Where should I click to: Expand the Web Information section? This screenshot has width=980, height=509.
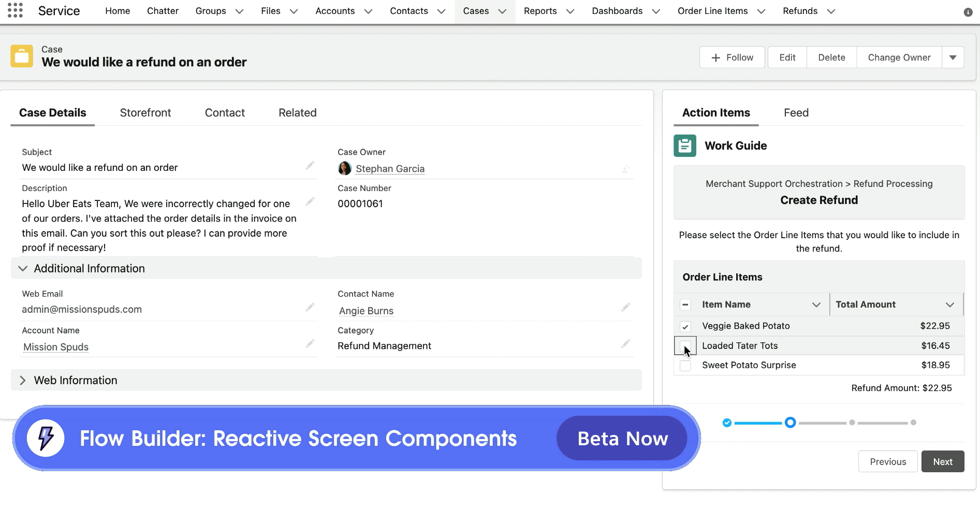(23, 380)
